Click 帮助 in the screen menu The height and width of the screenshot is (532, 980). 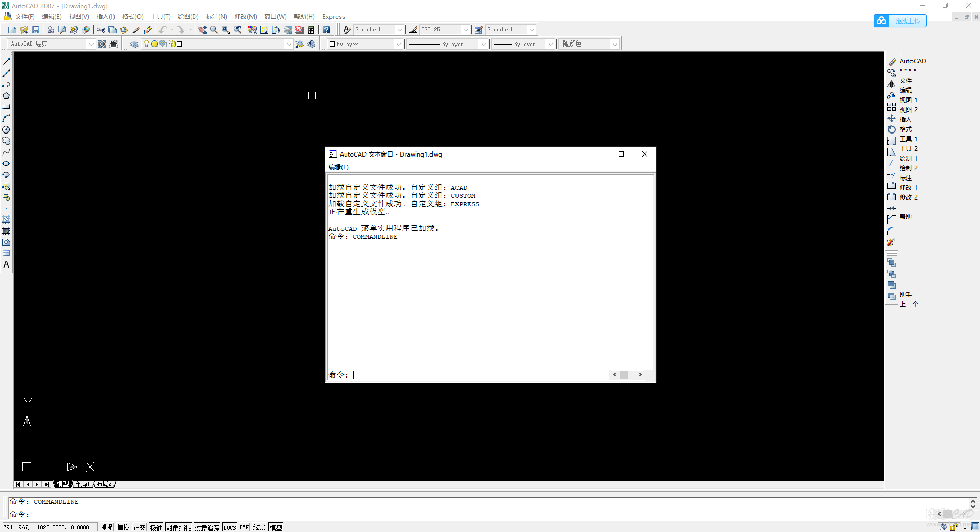click(906, 217)
